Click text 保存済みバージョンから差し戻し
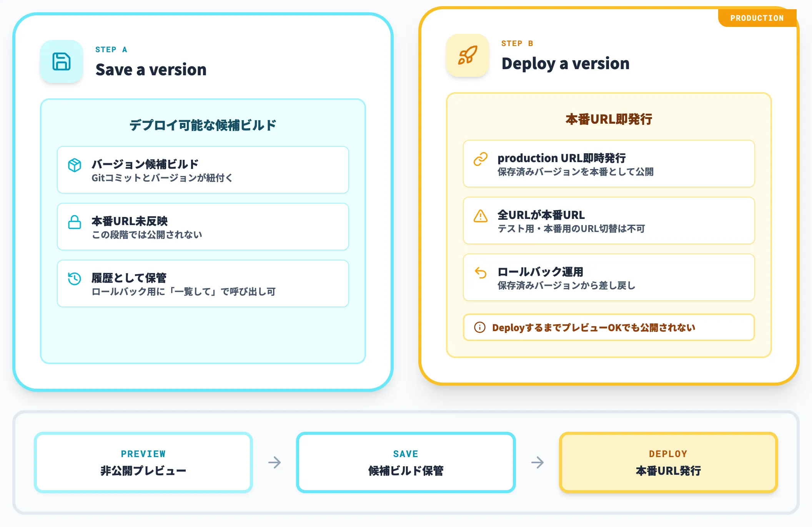This screenshot has height=527, width=812. (566, 285)
